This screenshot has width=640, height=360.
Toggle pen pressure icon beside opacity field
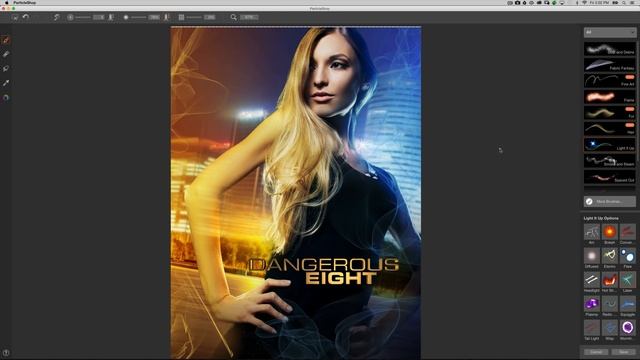(167, 17)
